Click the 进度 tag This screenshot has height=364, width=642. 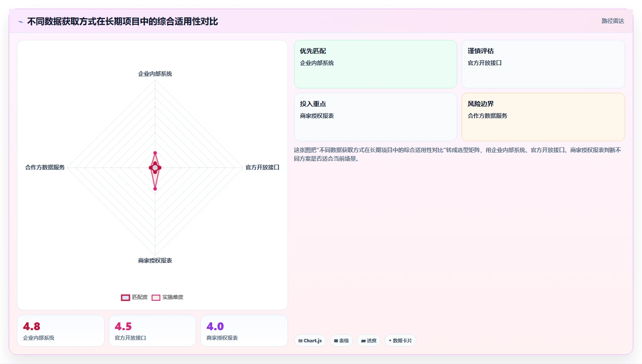[x=369, y=341]
